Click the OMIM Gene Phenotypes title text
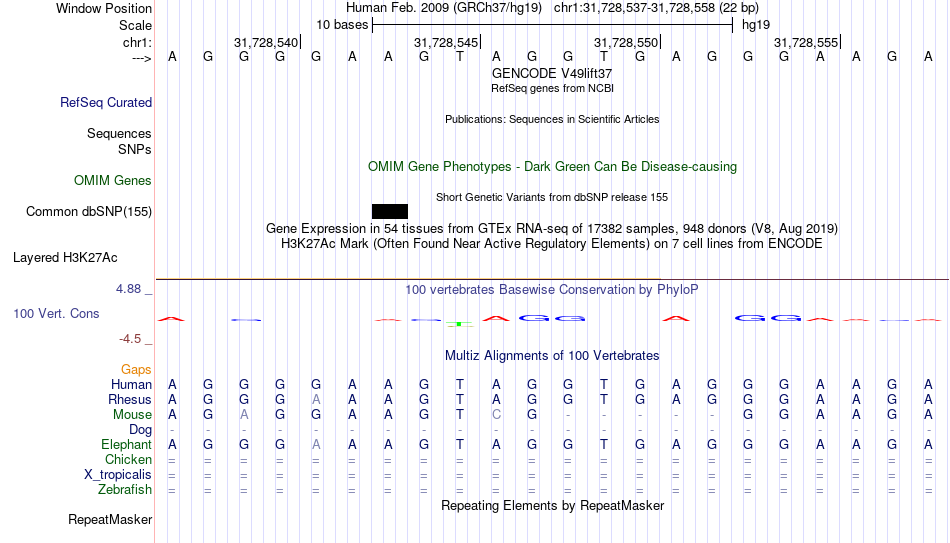 point(552,167)
